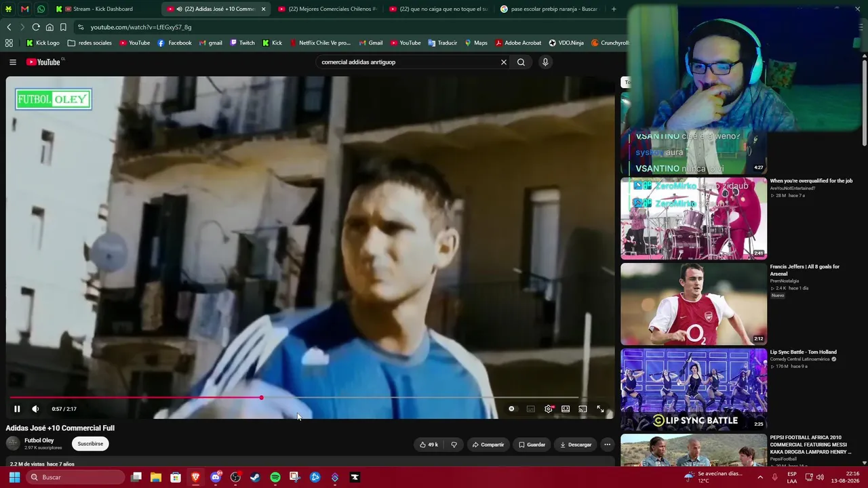This screenshot has height=488, width=868.
Task: Open the 'overqualified for the job' video thumbnail
Action: pyautogui.click(x=694, y=218)
